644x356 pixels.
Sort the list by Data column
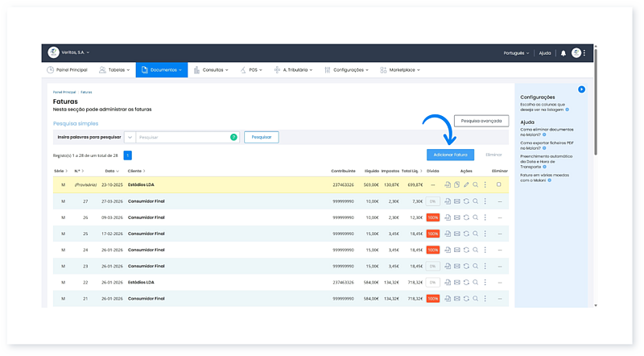tap(111, 171)
